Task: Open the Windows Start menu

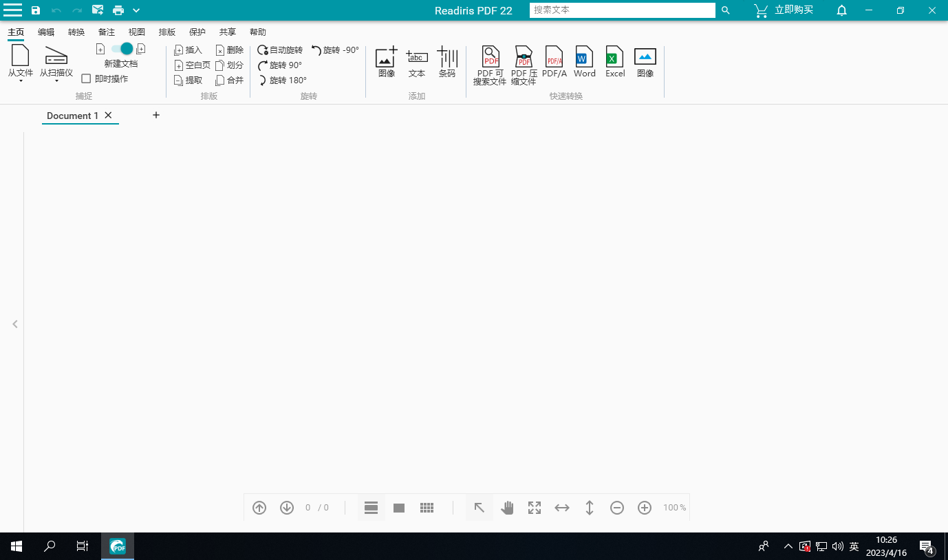Action: (x=17, y=546)
